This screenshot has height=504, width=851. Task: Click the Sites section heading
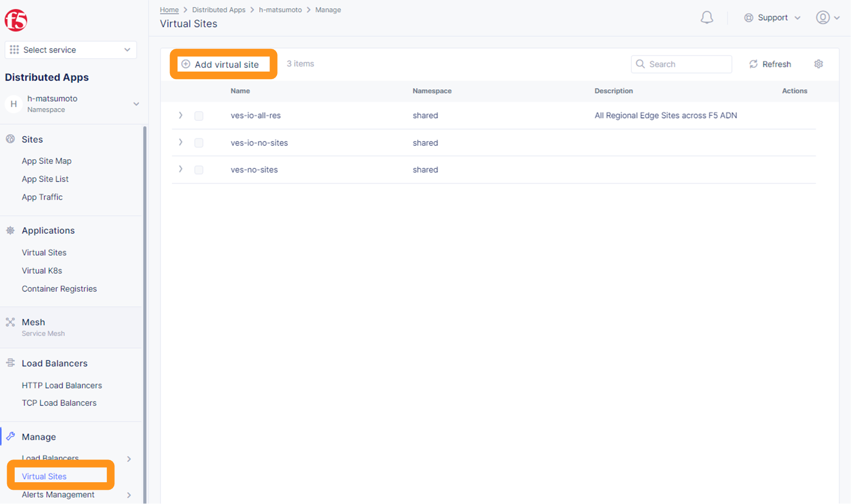coord(32,140)
